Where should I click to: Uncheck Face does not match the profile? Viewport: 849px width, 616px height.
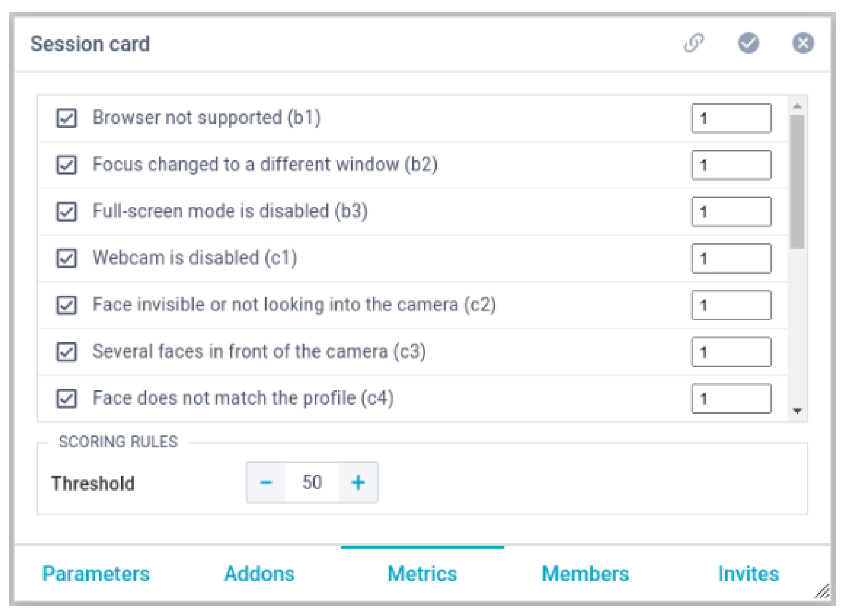click(67, 398)
